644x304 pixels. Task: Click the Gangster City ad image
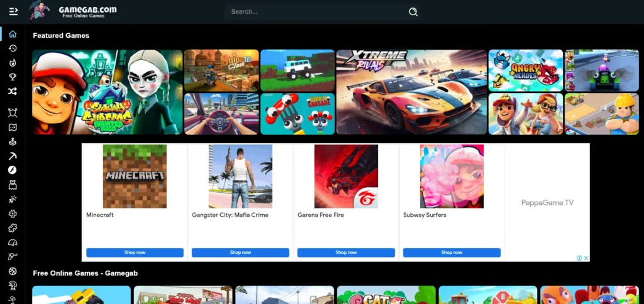click(240, 176)
